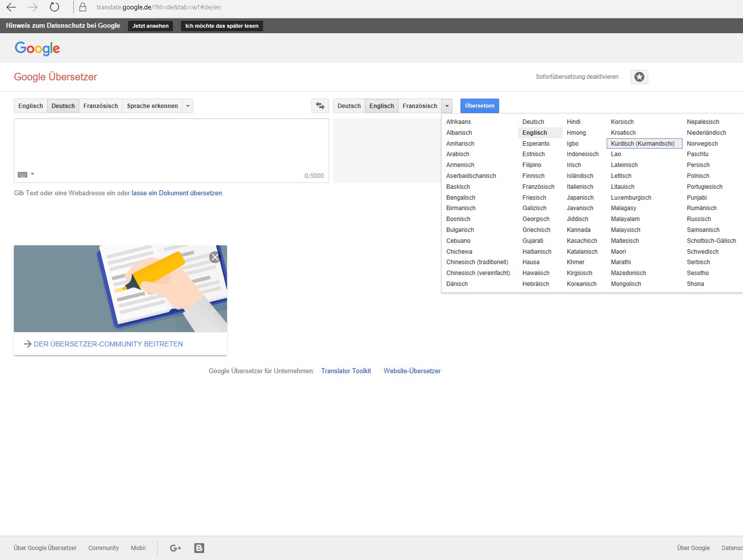Open Translator Toolkit link
The width and height of the screenshot is (743, 560).
click(x=346, y=371)
